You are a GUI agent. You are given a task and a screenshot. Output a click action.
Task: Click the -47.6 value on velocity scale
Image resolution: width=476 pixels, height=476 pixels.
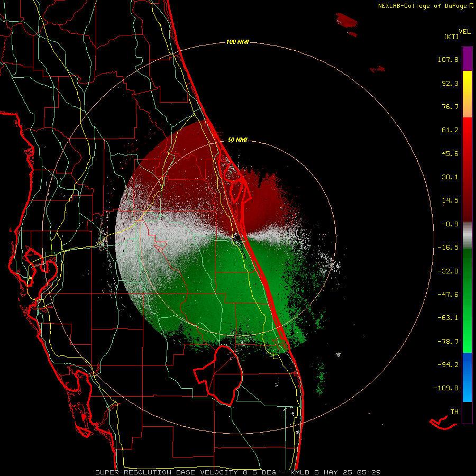coord(448,295)
